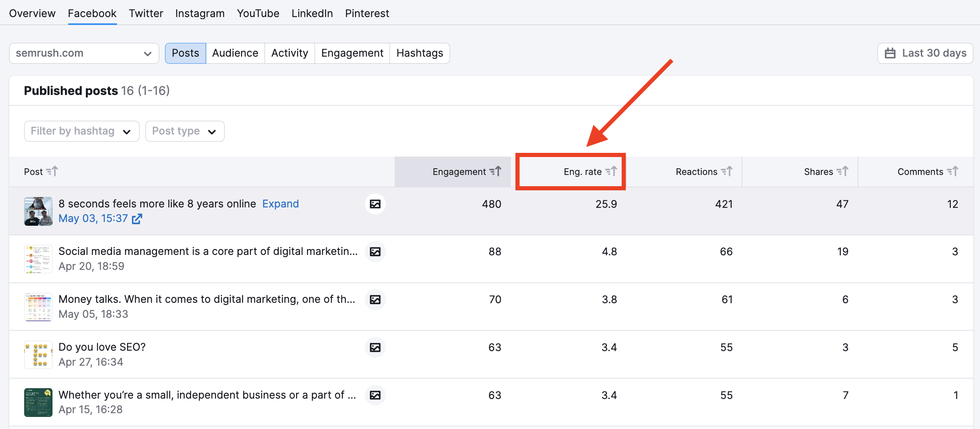Open Engagement report
Image resolution: width=980 pixels, height=429 pixels.
[x=352, y=53]
